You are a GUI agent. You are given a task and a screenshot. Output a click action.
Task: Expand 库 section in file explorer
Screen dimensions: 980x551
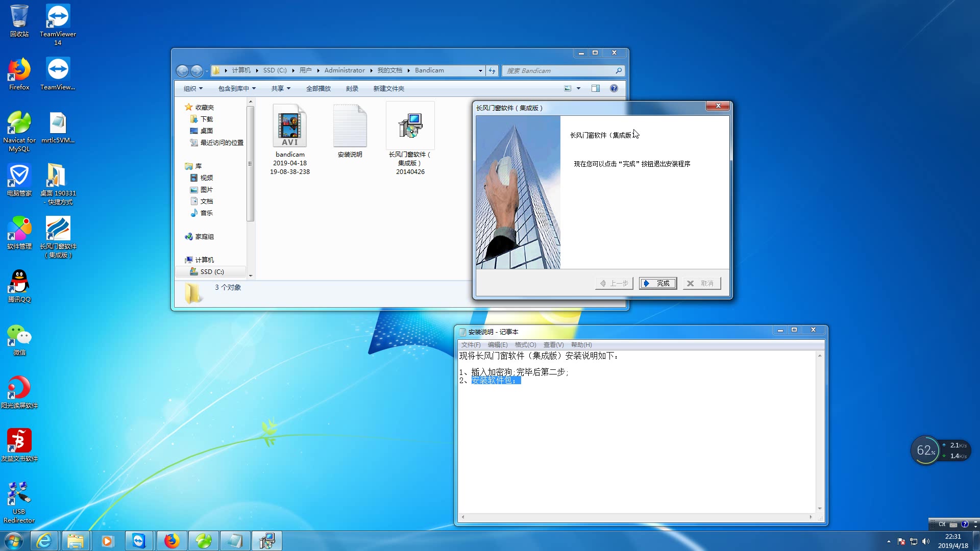(182, 165)
